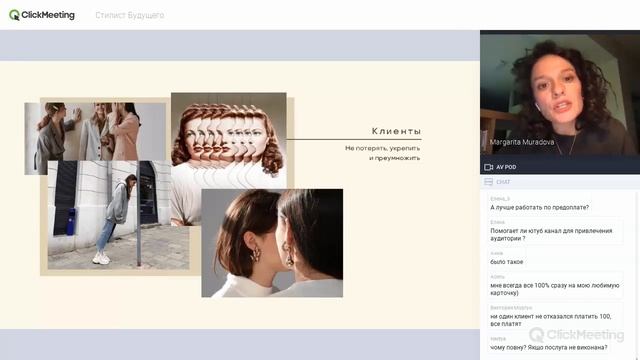This screenshot has height=360, width=640.
Task: Click chat message about 'ютуб канал для привлечения'
Action: click(551, 234)
